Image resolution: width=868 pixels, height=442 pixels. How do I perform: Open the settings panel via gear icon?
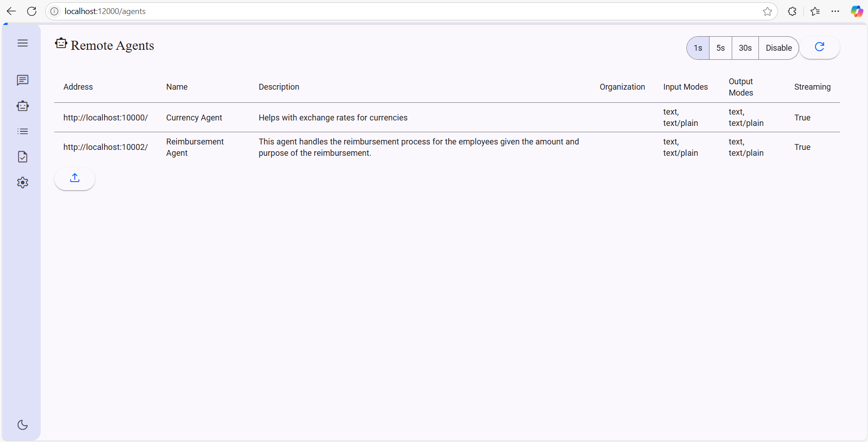[22, 183]
